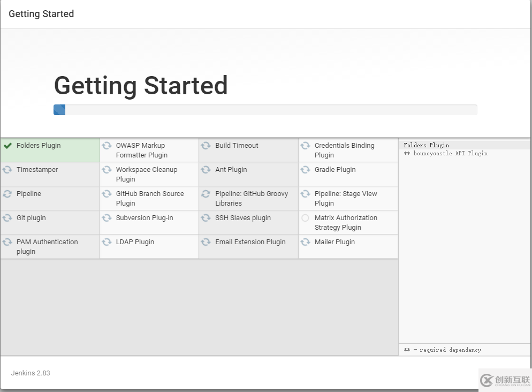Click the green checkmark beside Folders Plugin
The height and width of the screenshot is (392, 532).
coord(7,146)
